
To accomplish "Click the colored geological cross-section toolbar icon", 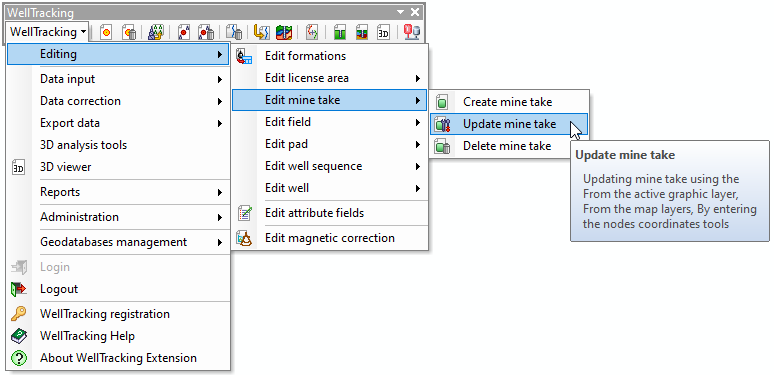I will (x=283, y=32).
